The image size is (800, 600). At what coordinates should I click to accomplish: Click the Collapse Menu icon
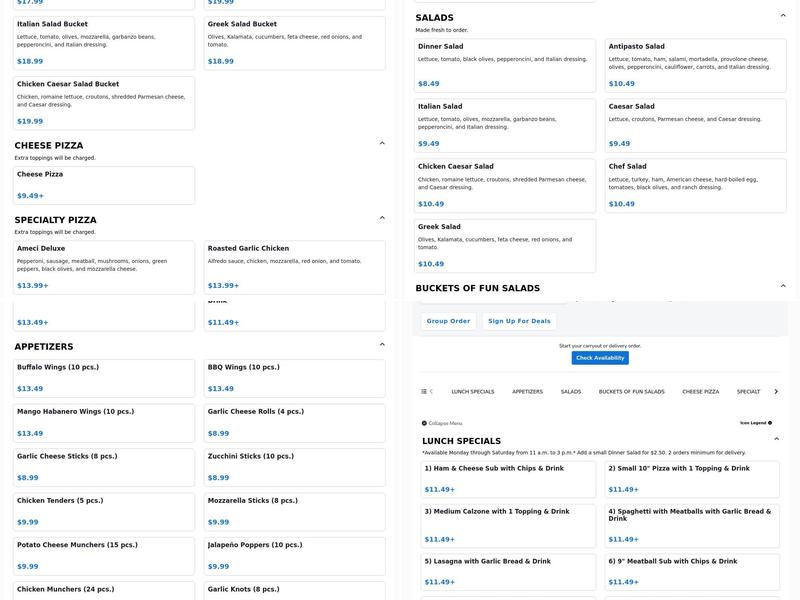[x=424, y=423]
